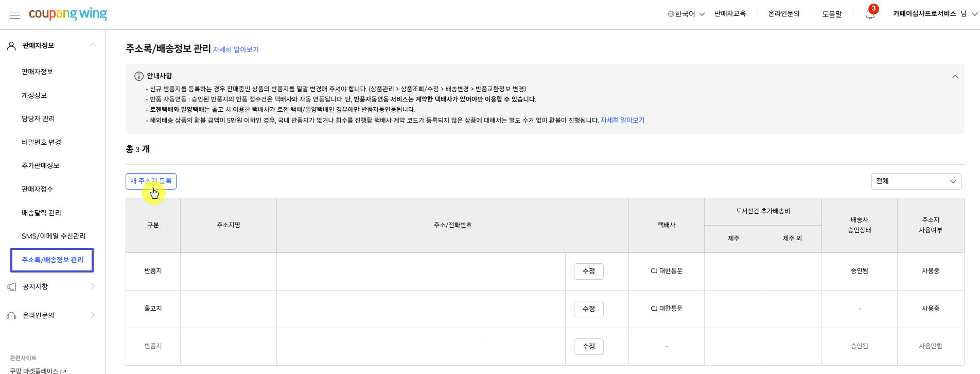This screenshot has height=374, width=980.
Task: Open the hamburger menu icon
Action: click(x=15, y=15)
